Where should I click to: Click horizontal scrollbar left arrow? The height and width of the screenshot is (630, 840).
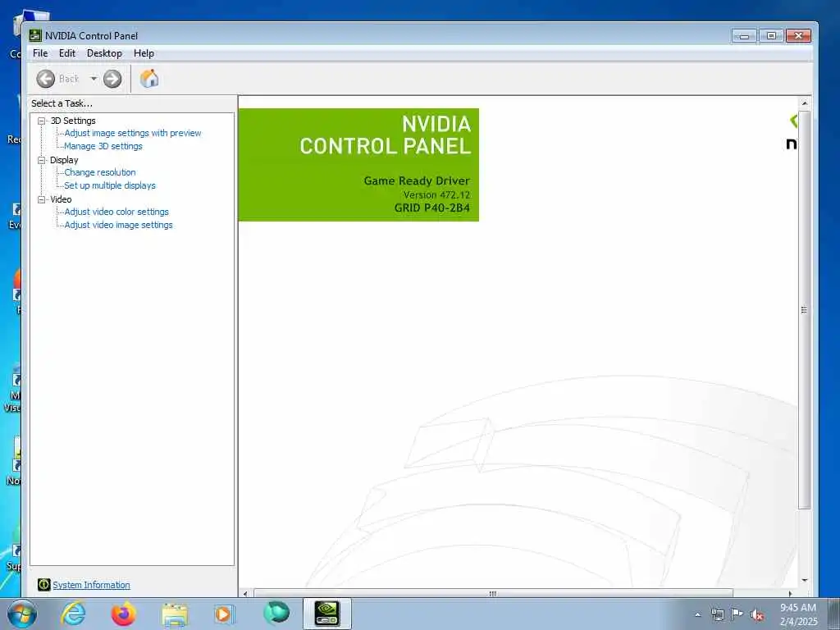pos(245,593)
